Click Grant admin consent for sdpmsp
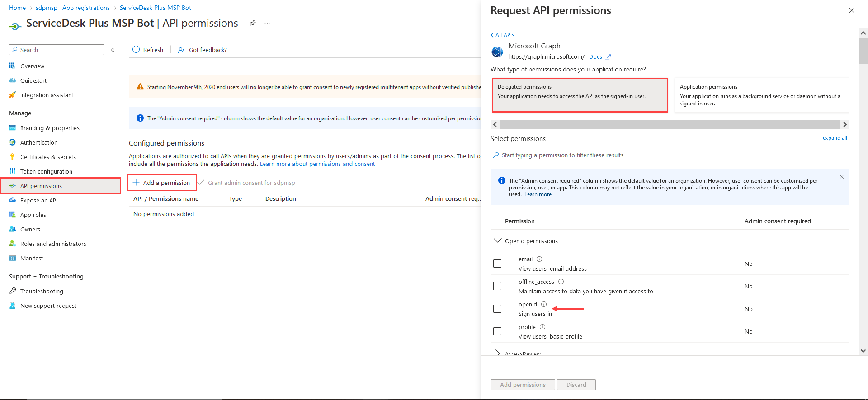The image size is (868, 400). coord(246,183)
